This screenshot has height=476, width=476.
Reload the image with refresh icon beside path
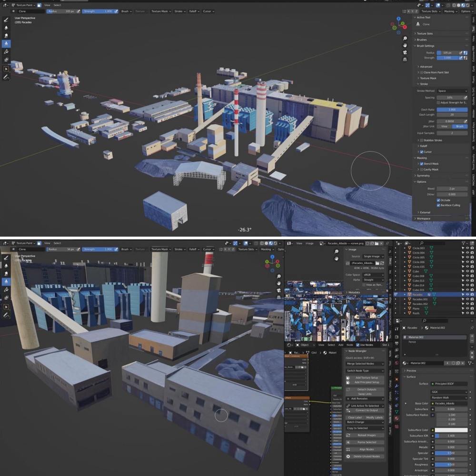382,263
